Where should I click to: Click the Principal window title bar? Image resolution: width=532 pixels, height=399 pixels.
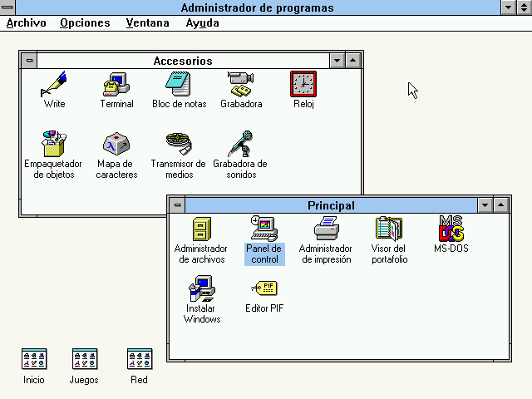pos(331,205)
